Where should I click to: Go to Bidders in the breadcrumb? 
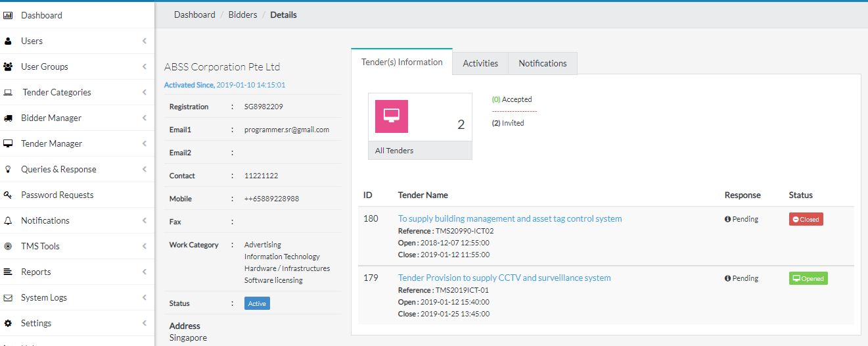point(242,14)
